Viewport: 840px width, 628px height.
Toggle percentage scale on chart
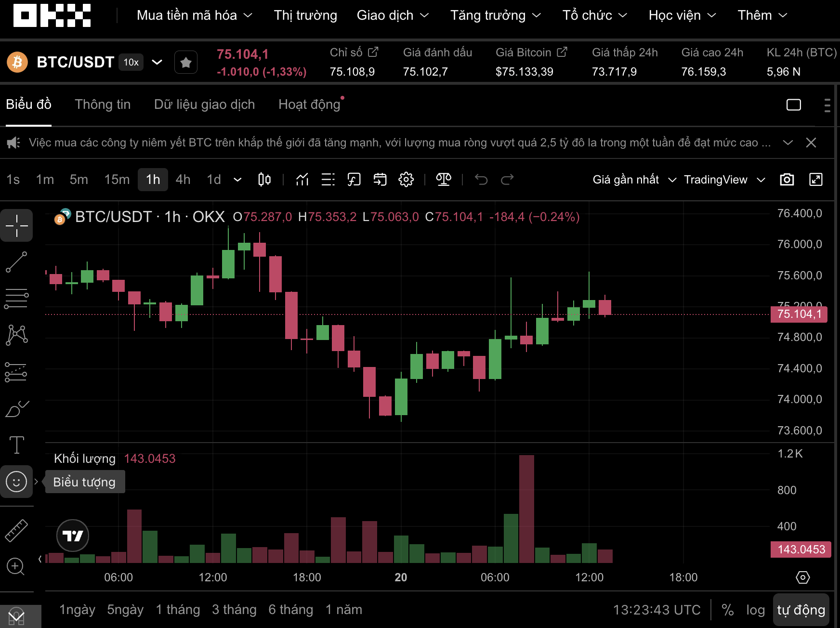(727, 610)
